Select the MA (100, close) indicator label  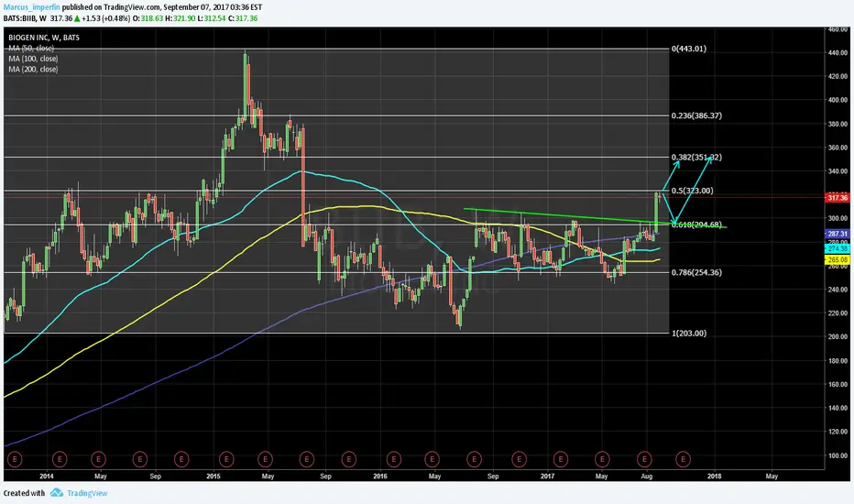tap(33, 59)
